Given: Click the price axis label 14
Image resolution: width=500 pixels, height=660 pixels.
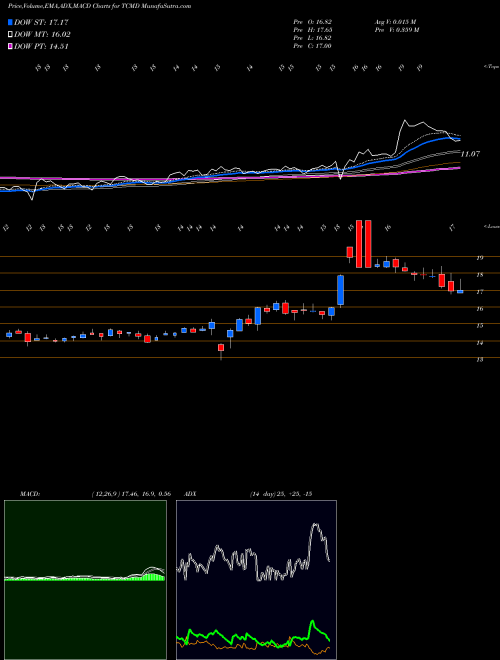Looking at the screenshot, I should [x=479, y=343].
